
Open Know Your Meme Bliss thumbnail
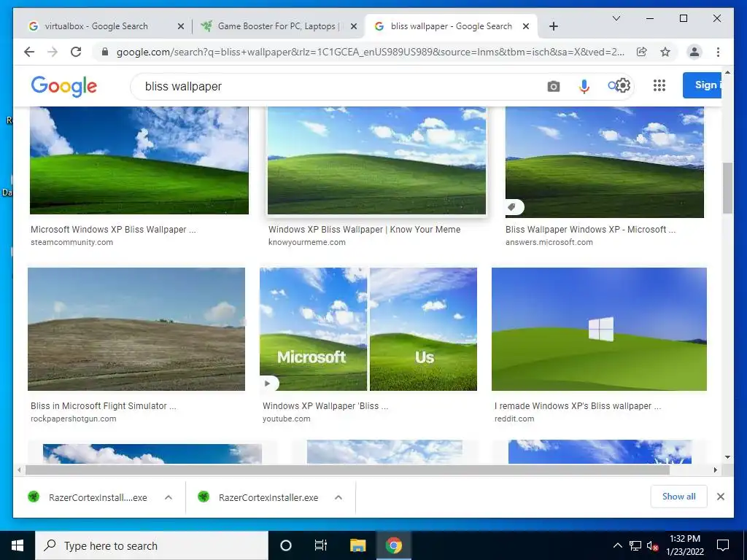[377, 160]
